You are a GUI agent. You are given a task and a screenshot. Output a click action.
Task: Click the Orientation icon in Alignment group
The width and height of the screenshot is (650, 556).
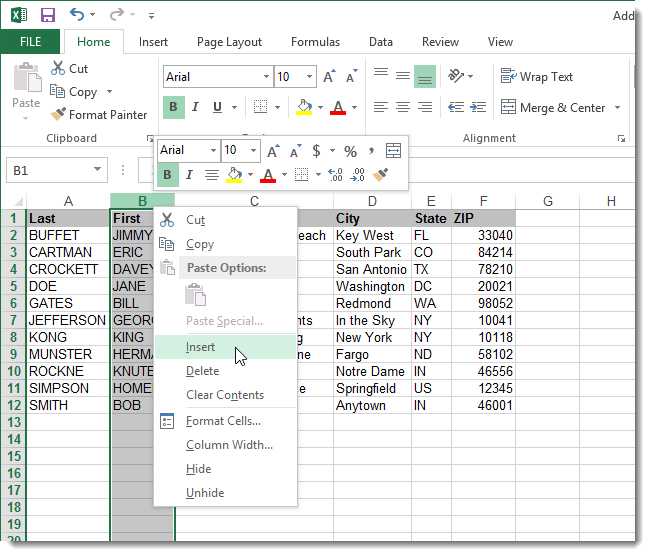455,77
